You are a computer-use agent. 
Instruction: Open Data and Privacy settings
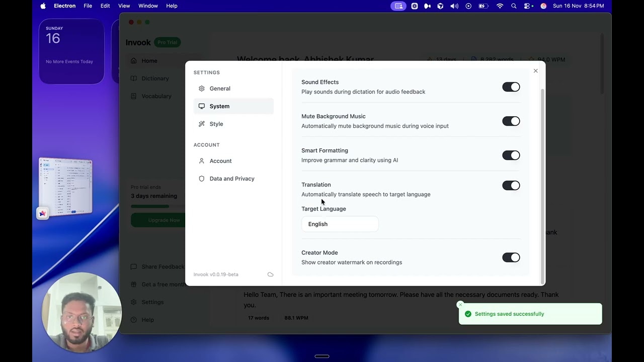click(233, 178)
